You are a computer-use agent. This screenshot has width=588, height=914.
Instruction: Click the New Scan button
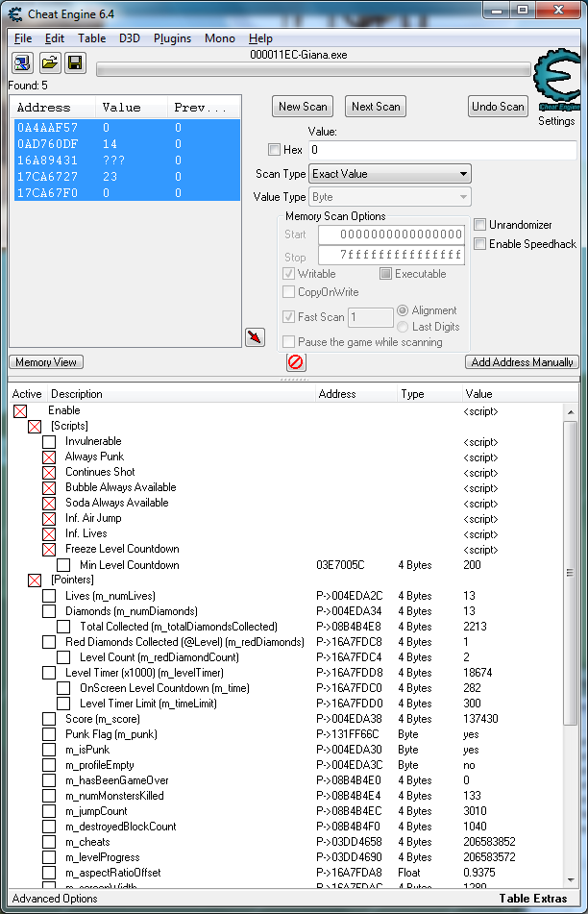click(x=303, y=107)
